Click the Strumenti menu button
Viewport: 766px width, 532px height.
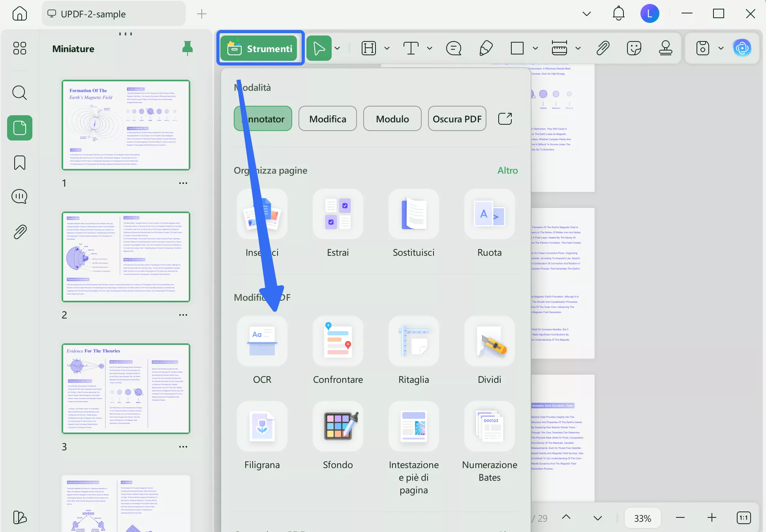(x=259, y=48)
